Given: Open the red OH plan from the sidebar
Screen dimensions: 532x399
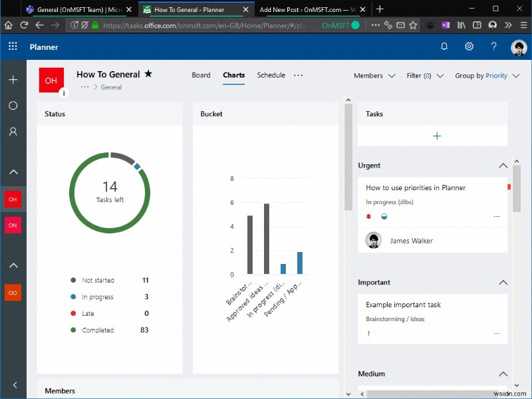Looking at the screenshot, I should click(13, 199).
